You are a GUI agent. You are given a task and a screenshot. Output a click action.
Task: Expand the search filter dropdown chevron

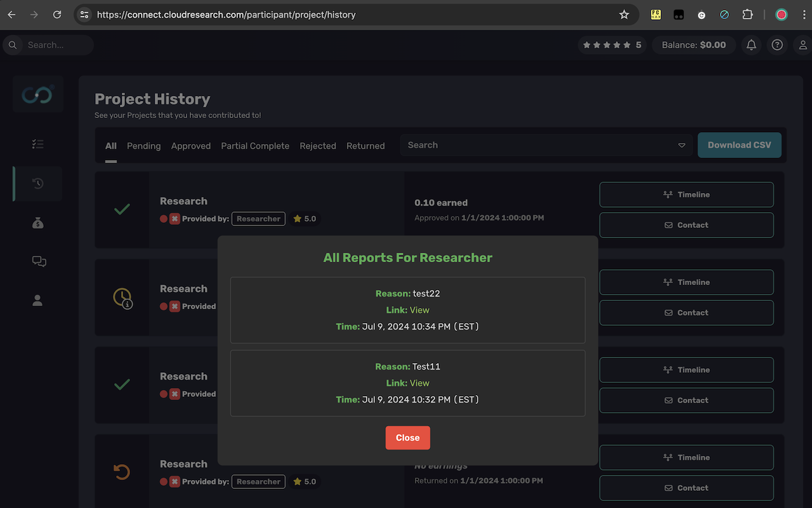[682, 145]
